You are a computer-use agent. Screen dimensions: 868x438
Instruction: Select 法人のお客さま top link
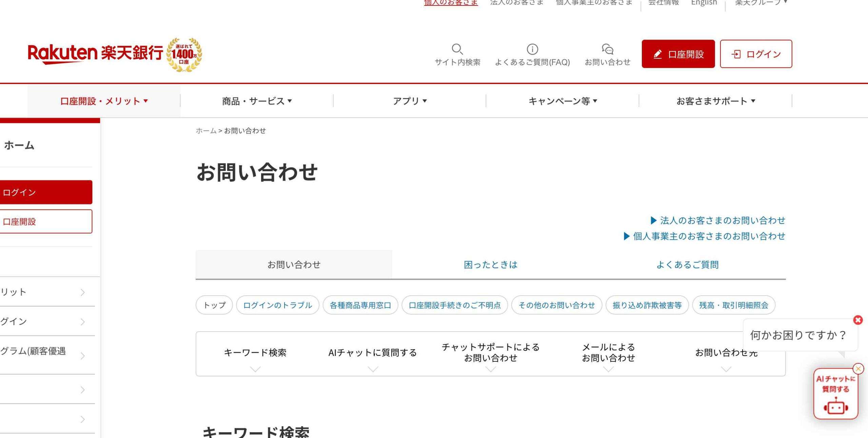[517, 3]
